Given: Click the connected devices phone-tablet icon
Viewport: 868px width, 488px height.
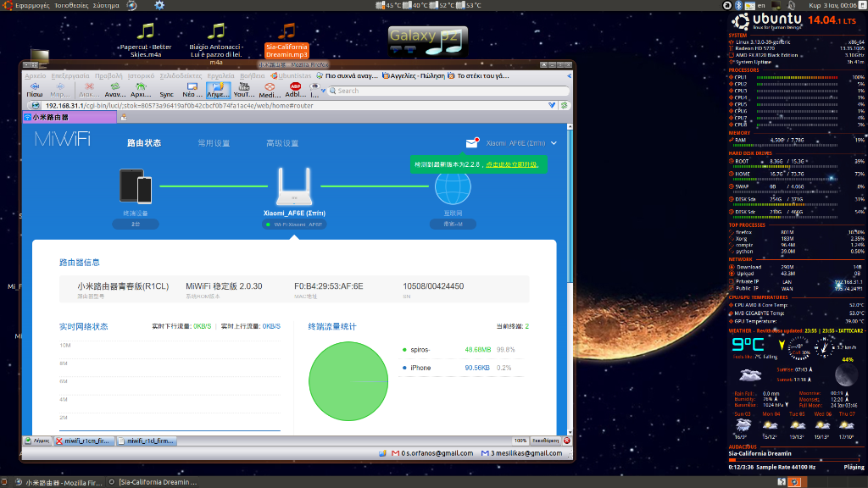Looking at the screenshot, I should (x=136, y=186).
